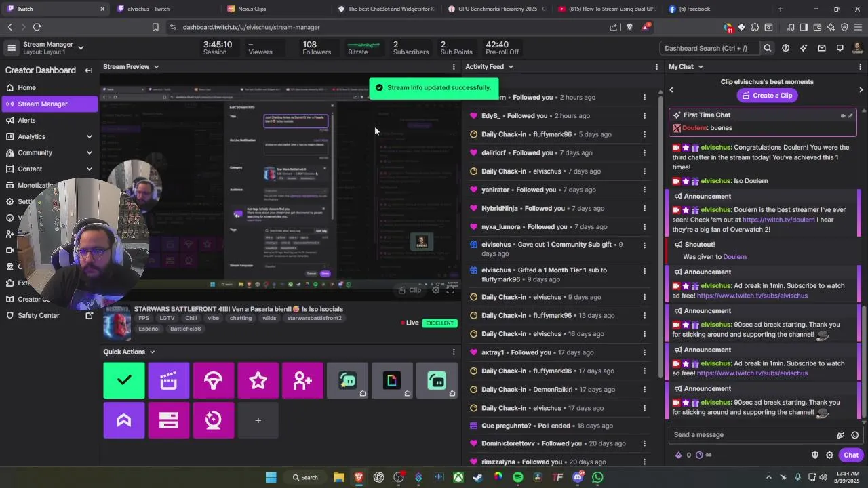Open chat shield mod tools icon
868x488 pixels.
tap(815, 455)
